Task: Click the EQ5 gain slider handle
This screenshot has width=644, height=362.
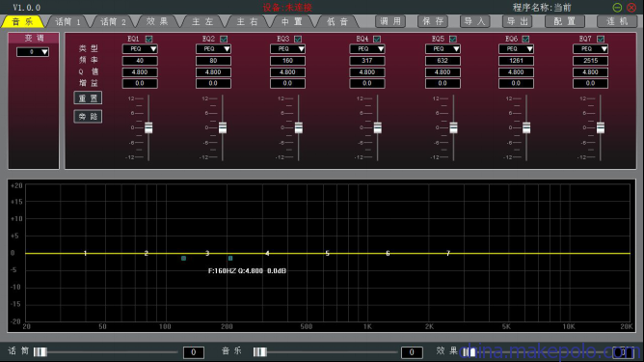Action: tap(453, 127)
